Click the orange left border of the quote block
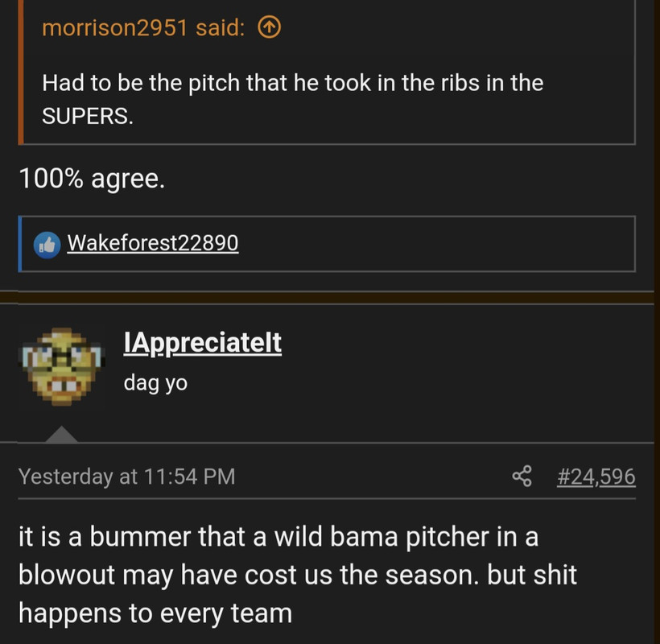 coord(21,72)
